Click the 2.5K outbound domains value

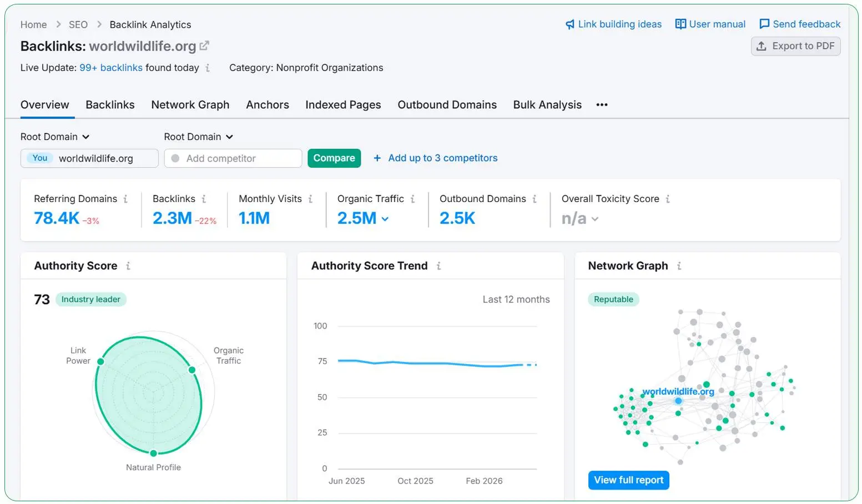tap(457, 218)
